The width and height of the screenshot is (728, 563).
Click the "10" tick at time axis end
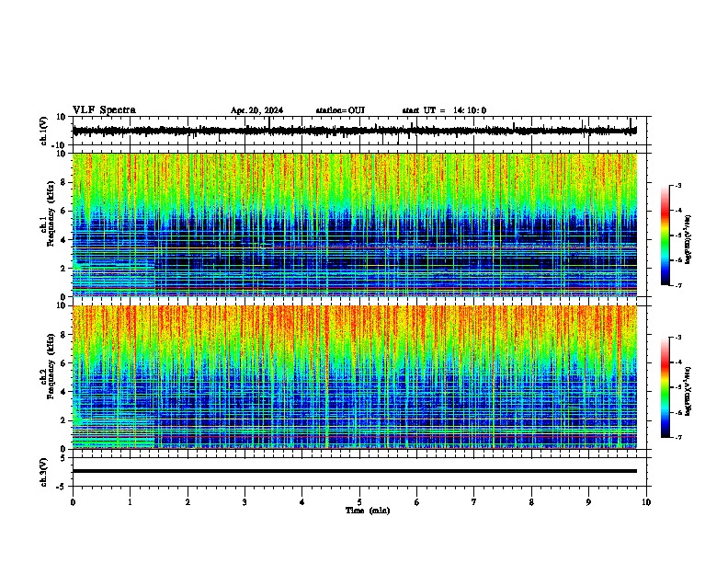(x=646, y=502)
